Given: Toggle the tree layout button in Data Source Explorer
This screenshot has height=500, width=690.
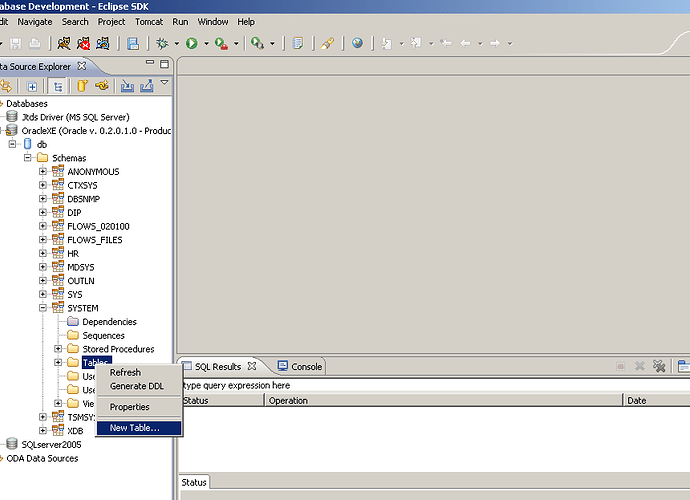Looking at the screenshot, I should 57,86.
